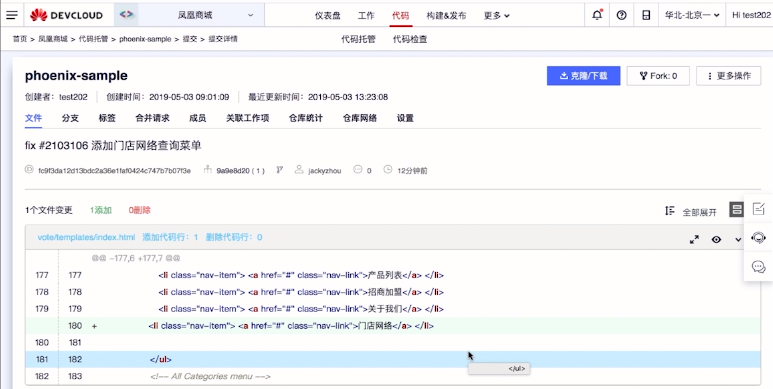Click the All Categories menu comment line
This screenshot has width=773, height=389.
[x=393, y=376]
